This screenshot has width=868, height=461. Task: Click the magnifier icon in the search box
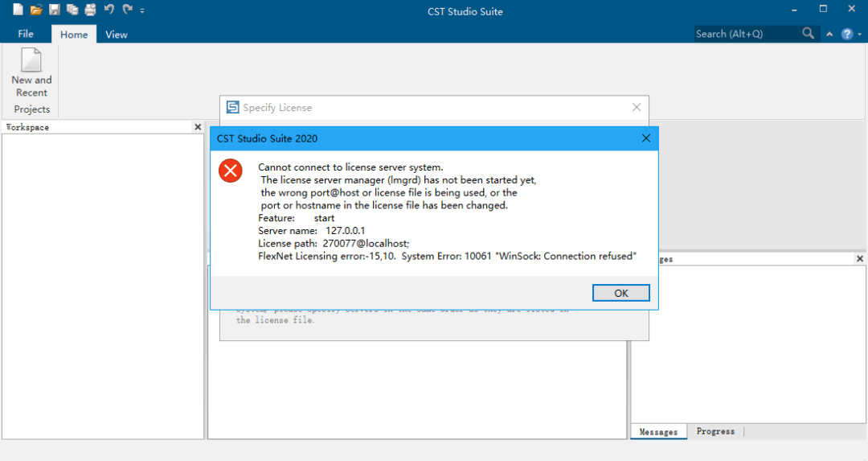809,34
